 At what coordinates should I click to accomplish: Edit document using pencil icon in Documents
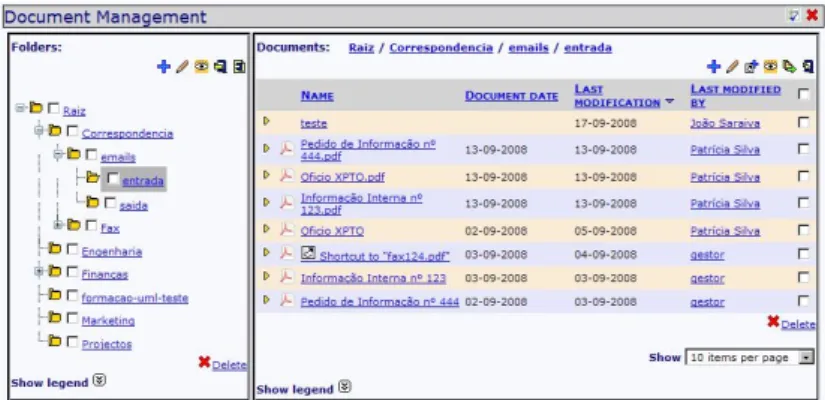coord(732,66)
